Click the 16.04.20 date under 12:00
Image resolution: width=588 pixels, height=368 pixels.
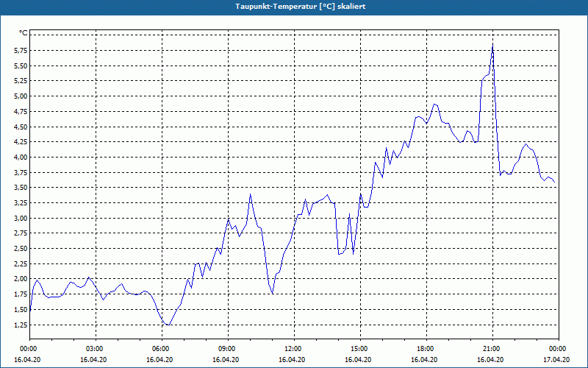point(292,359)
